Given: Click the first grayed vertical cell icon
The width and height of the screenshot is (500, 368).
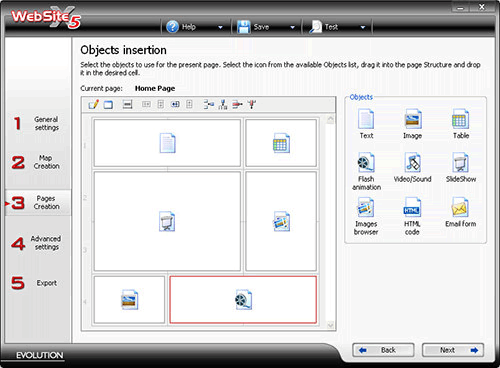Looking at the screenshot, I should pos(161,104).
